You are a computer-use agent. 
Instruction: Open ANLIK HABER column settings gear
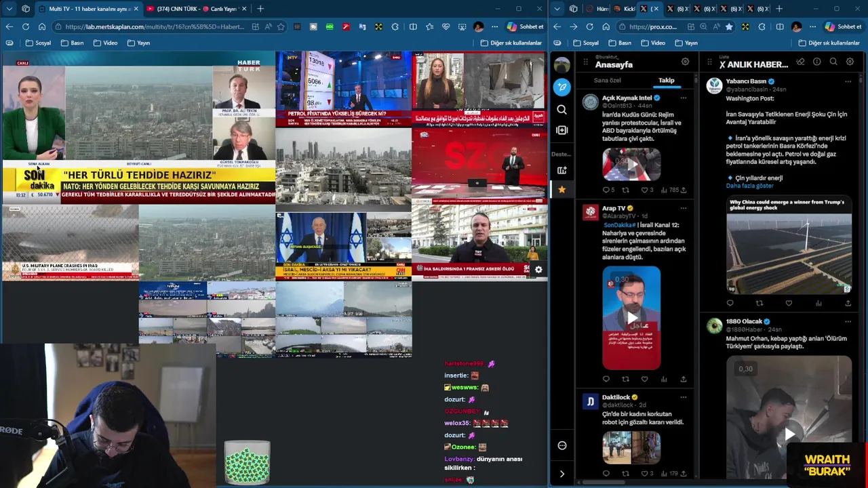[x=850, y=62]
